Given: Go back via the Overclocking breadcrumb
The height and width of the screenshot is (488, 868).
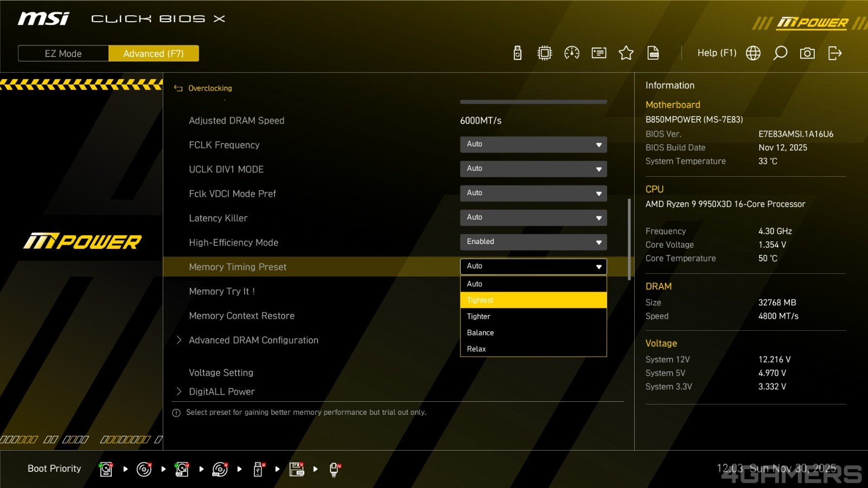Looking at the screenshot, I should pyautogui.click(x=209, y=88).
